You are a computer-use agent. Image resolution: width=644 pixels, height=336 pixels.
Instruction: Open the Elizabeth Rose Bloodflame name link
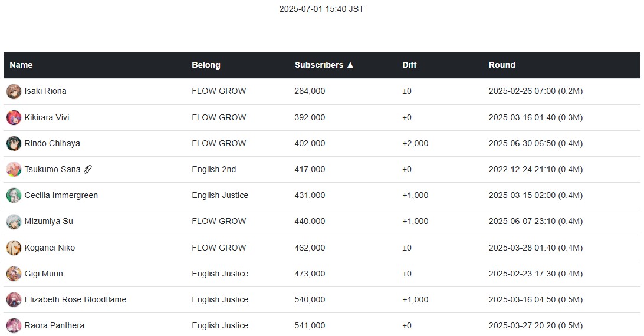[x=75, y=299]
